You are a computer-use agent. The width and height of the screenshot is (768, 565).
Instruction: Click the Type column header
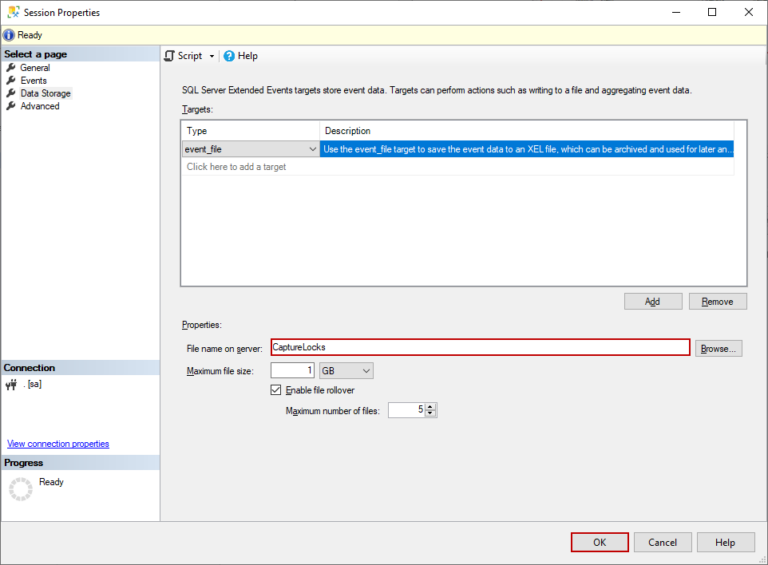click(x=250, y=131)
